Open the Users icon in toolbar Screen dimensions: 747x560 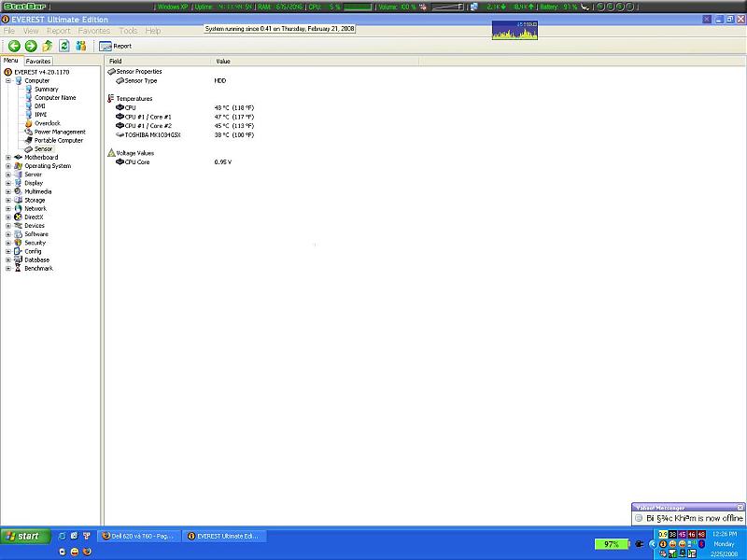coord(81,46)
